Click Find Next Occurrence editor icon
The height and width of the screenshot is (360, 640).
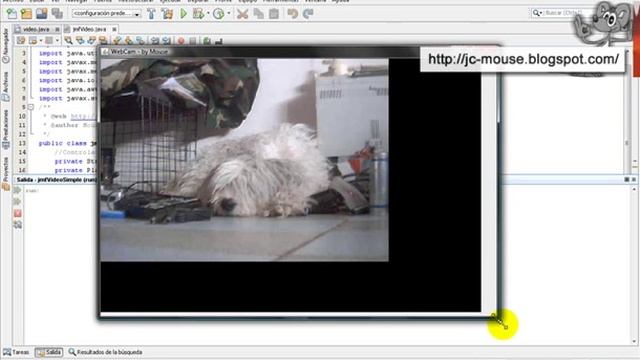pyautogui.click(x=91, y=40)
